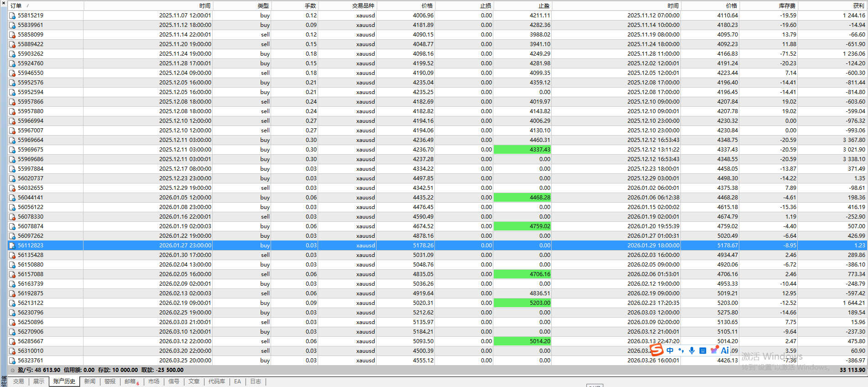Image resolution: width=868 pixels, height=387 pixels.
Task: Click the 类型 column header
Action: tap(263, 6)
